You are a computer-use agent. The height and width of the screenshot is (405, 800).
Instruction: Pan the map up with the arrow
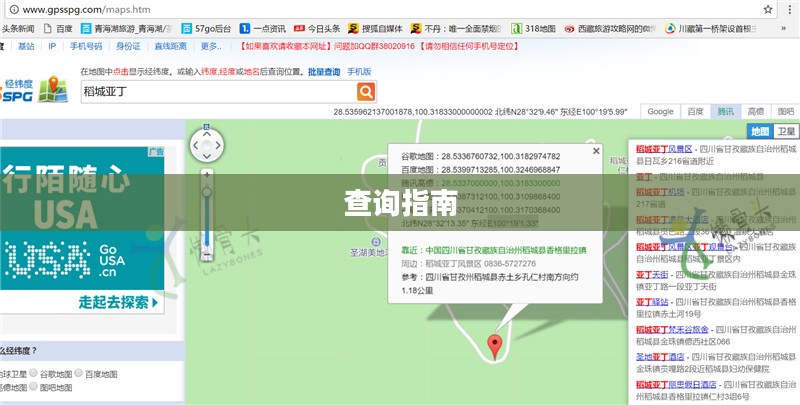207,134
